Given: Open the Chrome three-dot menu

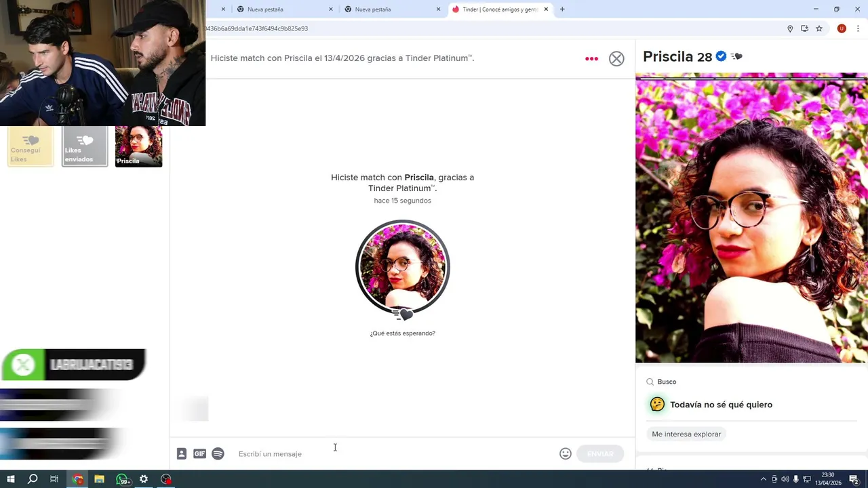Looking at the screenshot, I should [x=858, y=28].
